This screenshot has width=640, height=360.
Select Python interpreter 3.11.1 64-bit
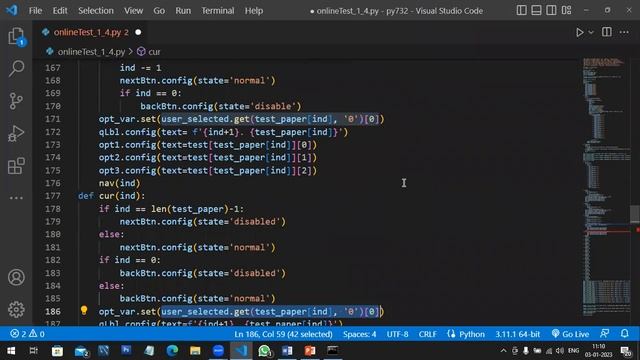click(x=518, y=334)
